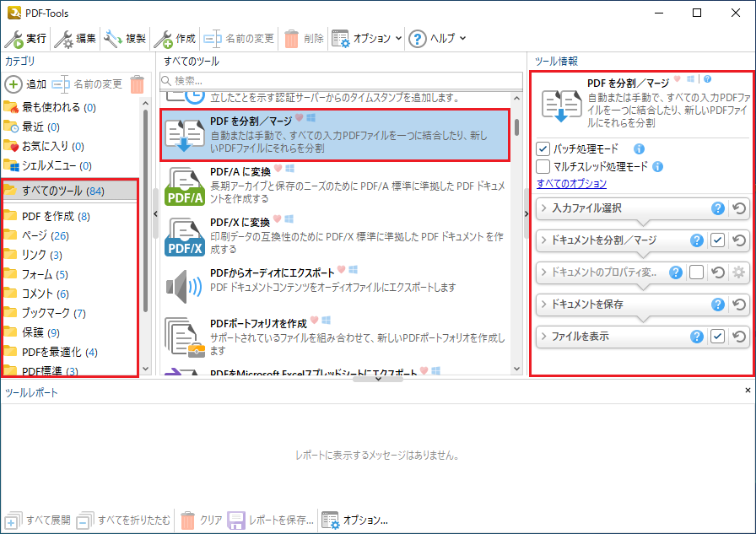Screen dimensions: 756x534
Task: Select the リンク (3) category
Action: click(x=33, y=255)
